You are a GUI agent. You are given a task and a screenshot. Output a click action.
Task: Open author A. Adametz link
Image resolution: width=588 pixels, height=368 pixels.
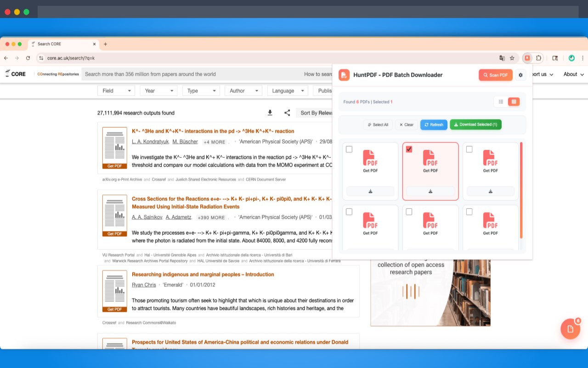point(179,217)
